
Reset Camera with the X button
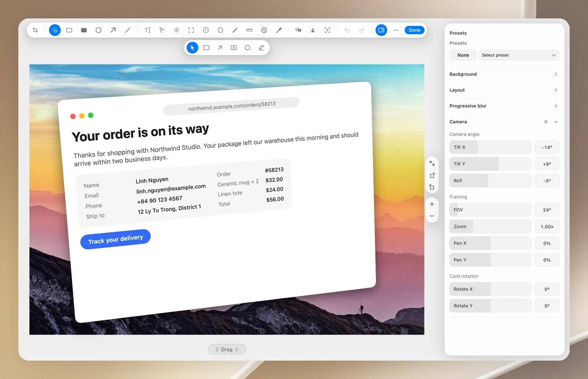coord(546,122)
